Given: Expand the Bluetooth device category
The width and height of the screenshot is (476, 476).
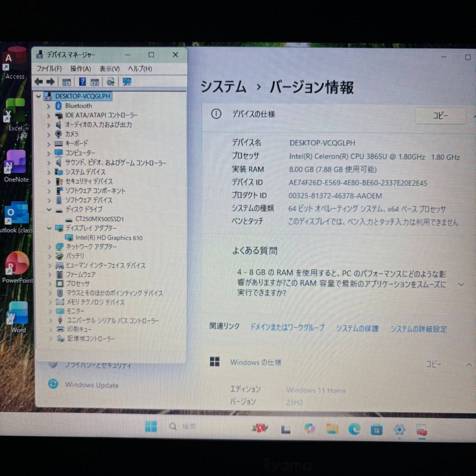Looking at the screenshot, I should [x=49, y=106].
